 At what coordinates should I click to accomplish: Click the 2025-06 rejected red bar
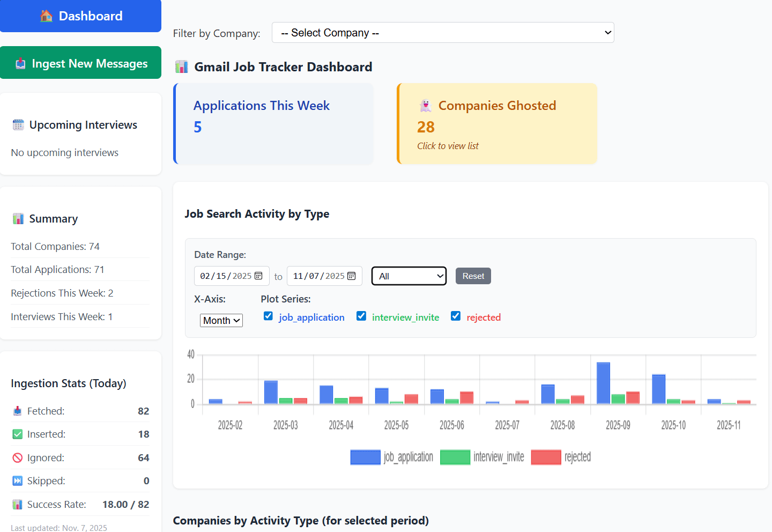(467, 397)
